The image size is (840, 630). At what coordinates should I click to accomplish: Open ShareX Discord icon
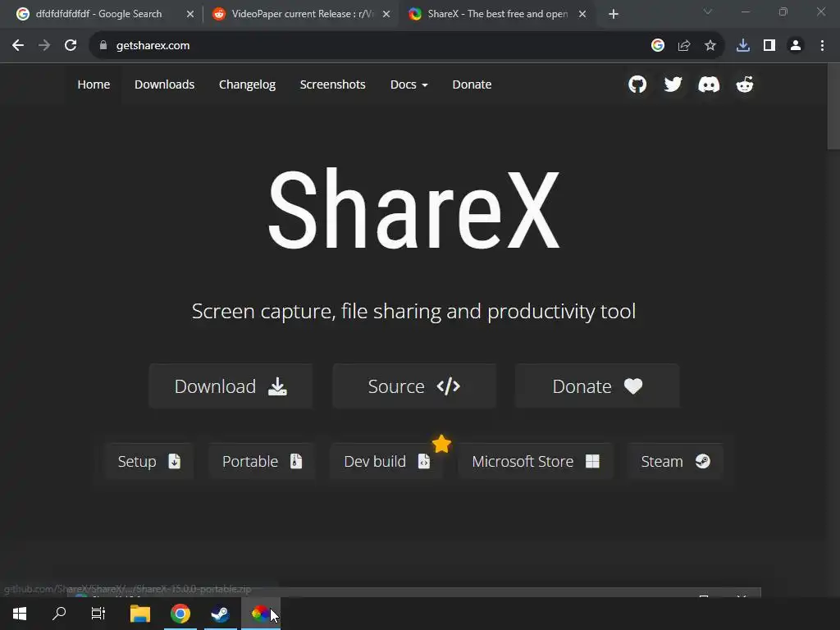[x=709, y=84]
